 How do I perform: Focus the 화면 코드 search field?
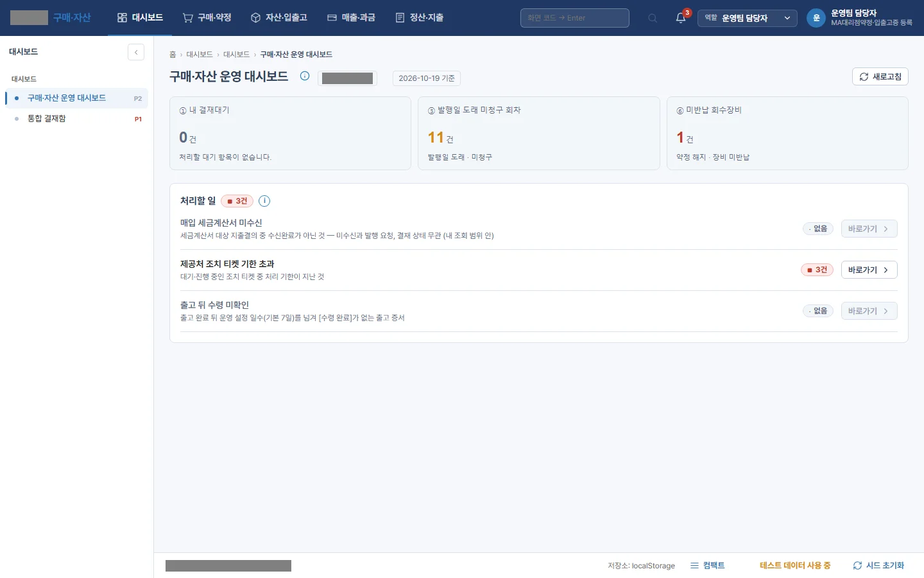pyautogui.click(x=575, y=18)
